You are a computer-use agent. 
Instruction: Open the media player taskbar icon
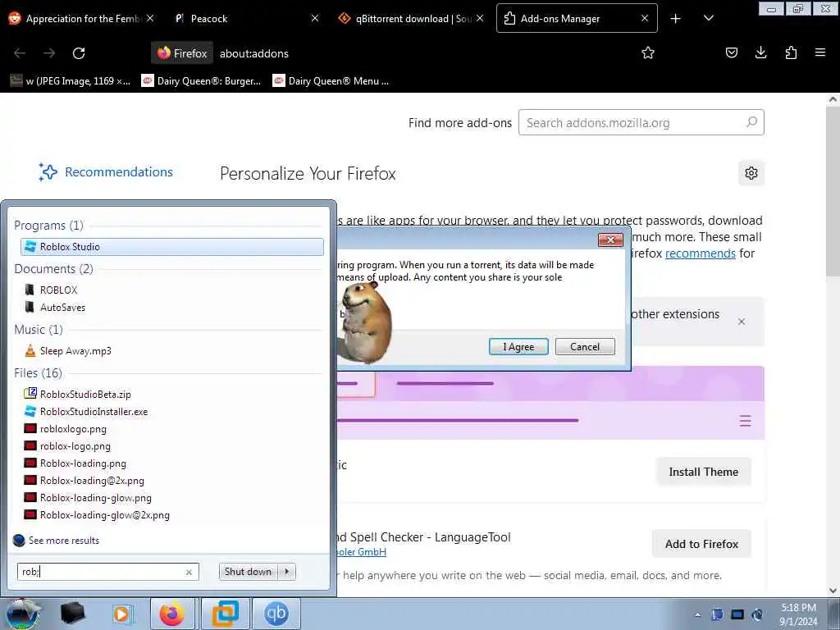[121, 614]
